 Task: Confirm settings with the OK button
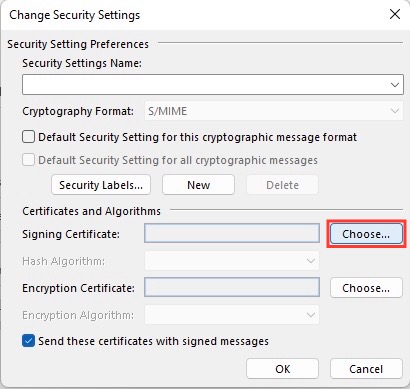click(282, 369)
